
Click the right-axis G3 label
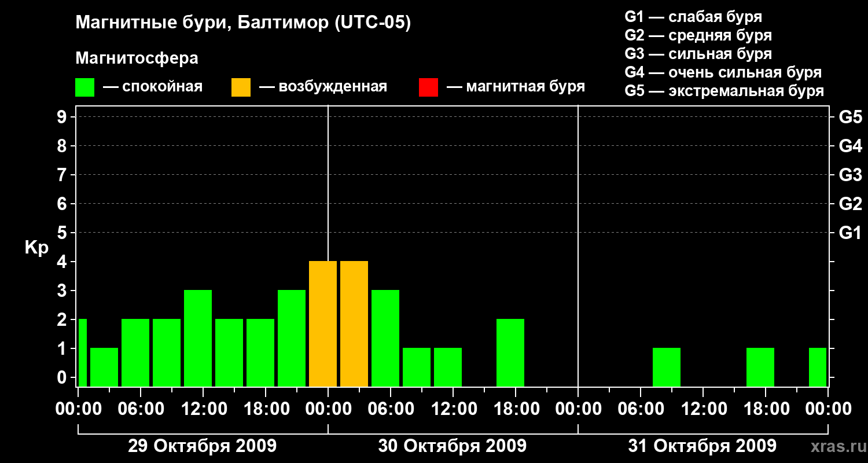coord(851,175)
